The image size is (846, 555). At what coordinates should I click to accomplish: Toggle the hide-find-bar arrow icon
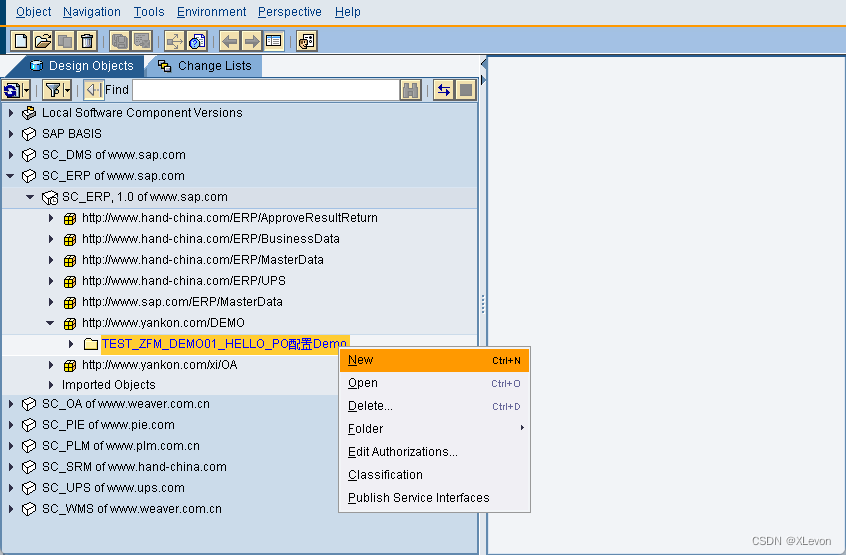pyautogui.click(x=93, y=90)
